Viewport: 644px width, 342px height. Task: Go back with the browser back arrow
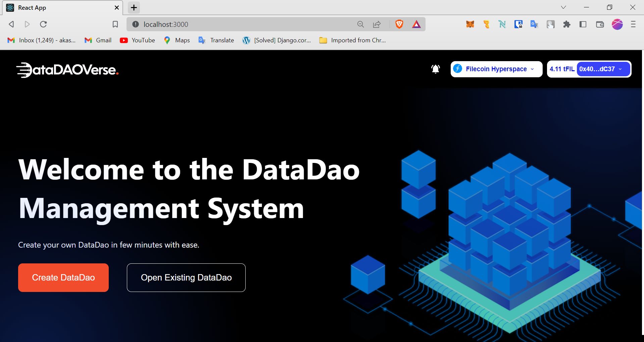pyautogui.click(x=11, y=24)
